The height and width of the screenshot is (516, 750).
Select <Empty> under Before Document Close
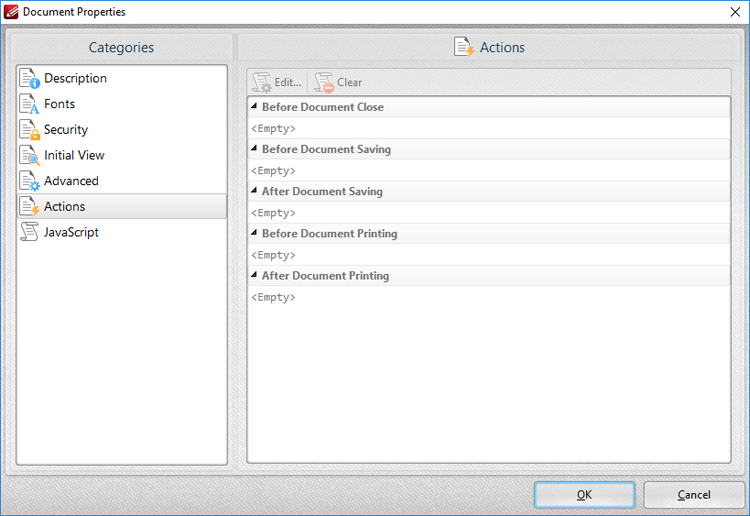274,129
